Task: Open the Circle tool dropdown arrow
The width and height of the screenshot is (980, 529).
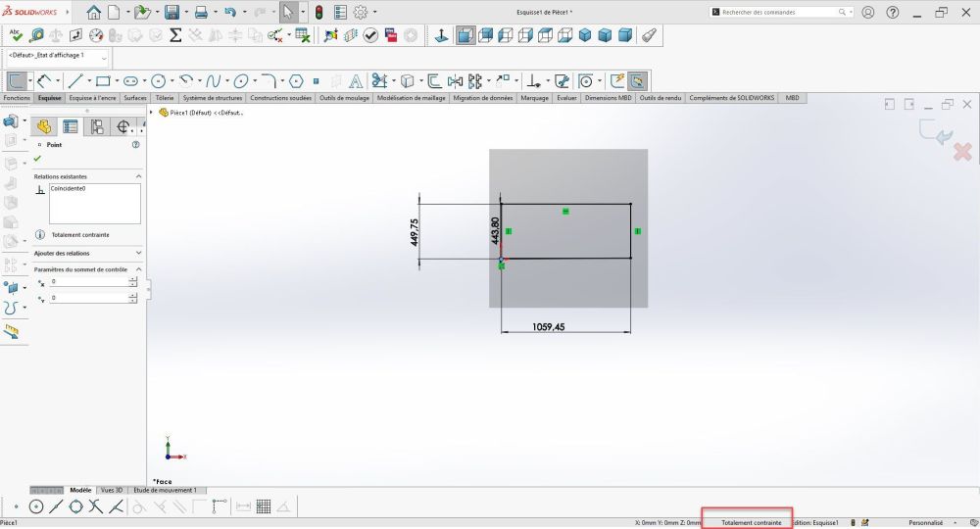Action: [171, 80]
